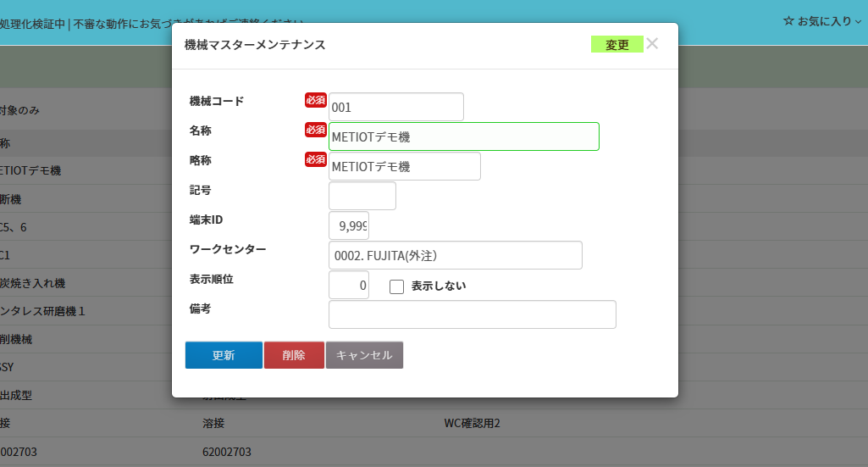
Task: Open the ワークセンター selection box
Action: coord(455,255)
